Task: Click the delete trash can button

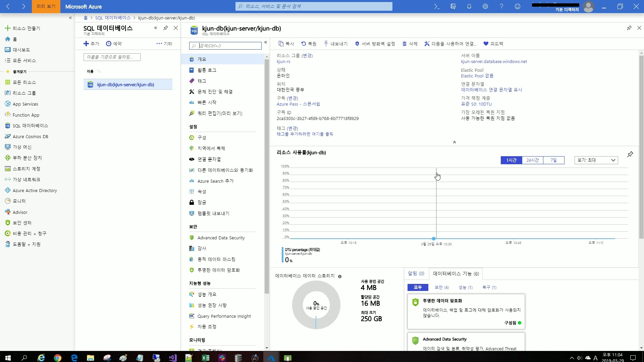Action: click(410, 44)
